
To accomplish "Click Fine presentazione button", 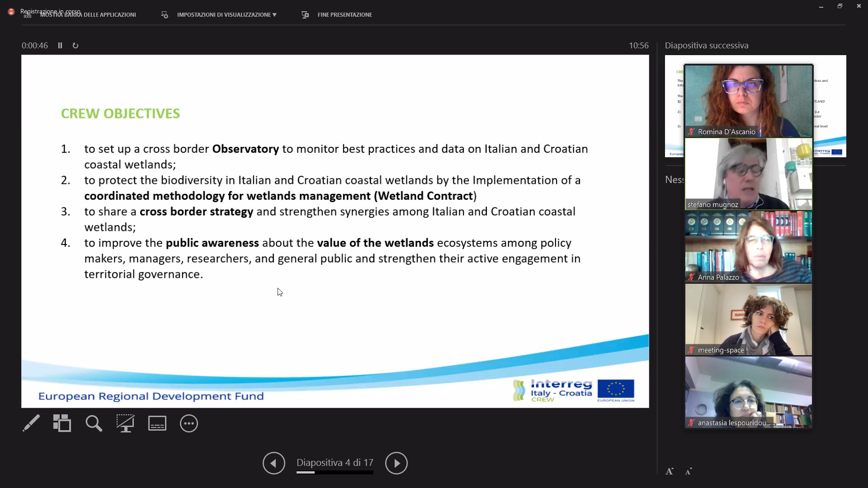I will pyautogui.click(x=344, y=15).
